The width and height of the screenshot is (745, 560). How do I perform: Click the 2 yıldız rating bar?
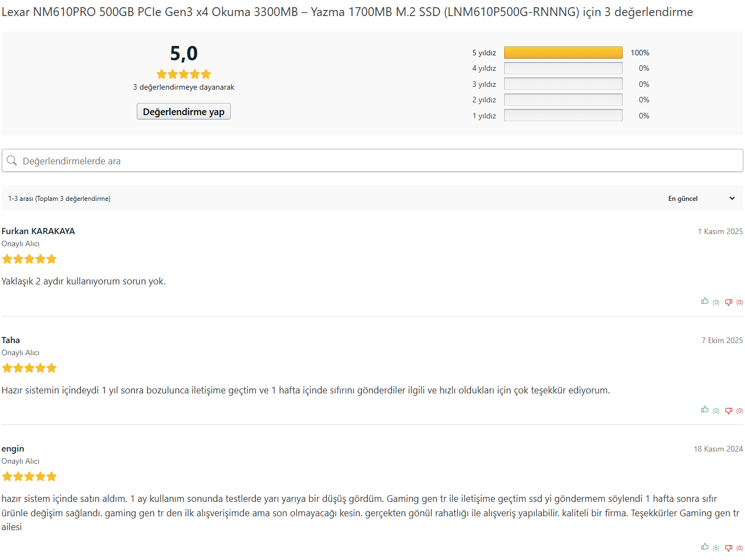click(563, 100)
